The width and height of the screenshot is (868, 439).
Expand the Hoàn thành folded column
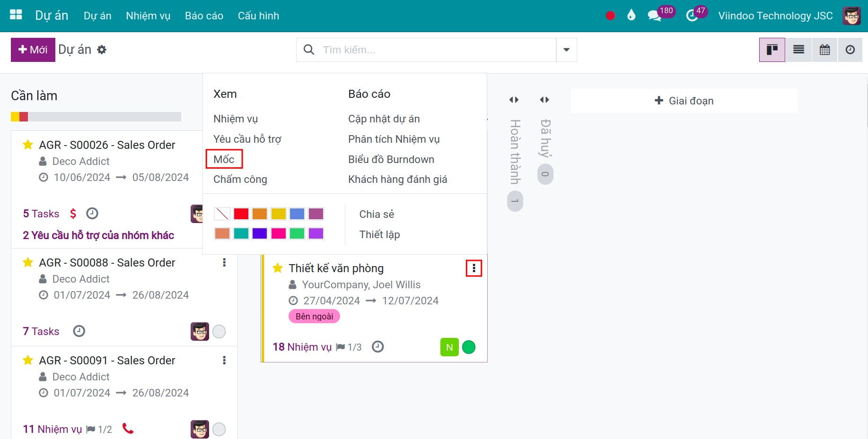pos(514,100)
